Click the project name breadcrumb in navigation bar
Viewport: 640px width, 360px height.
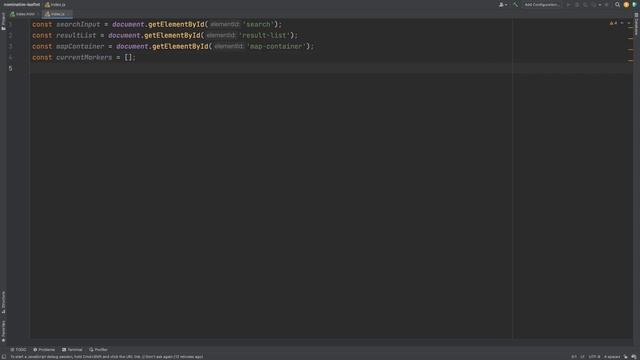click(x=22, y=5)
